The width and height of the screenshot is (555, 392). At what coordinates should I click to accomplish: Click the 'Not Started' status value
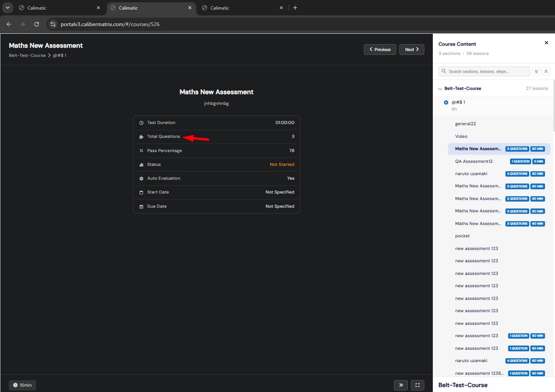(282, 164)
